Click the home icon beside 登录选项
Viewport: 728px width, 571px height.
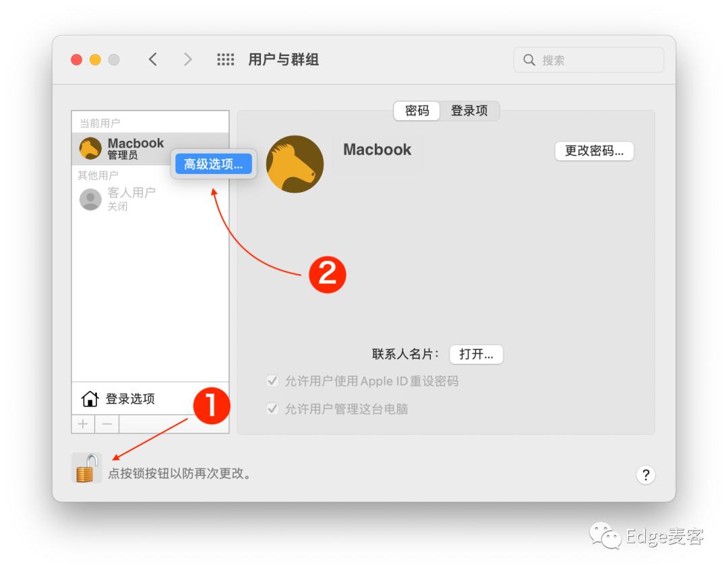coord(89,398)
